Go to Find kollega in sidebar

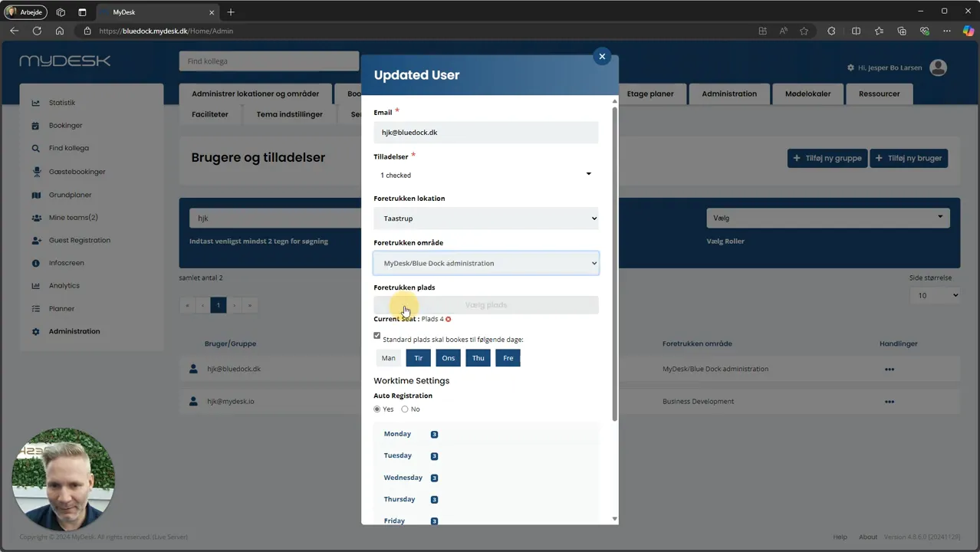(69, 148)
